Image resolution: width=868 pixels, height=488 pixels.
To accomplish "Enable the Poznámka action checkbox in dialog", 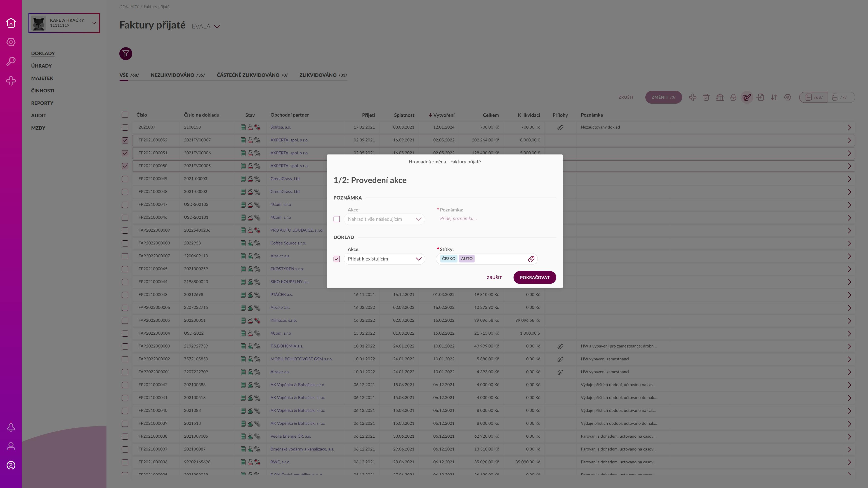I will 337,219.
